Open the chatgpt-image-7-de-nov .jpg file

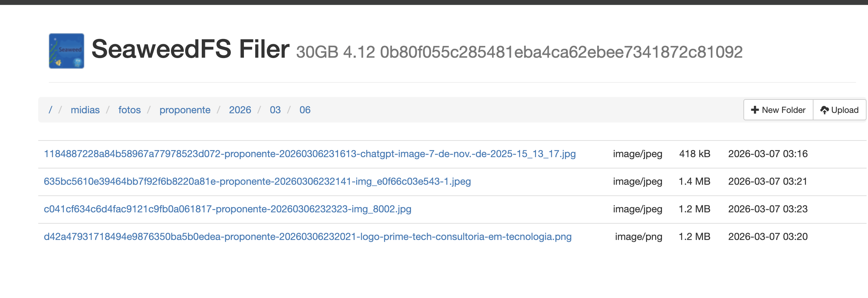click(309, 154)
